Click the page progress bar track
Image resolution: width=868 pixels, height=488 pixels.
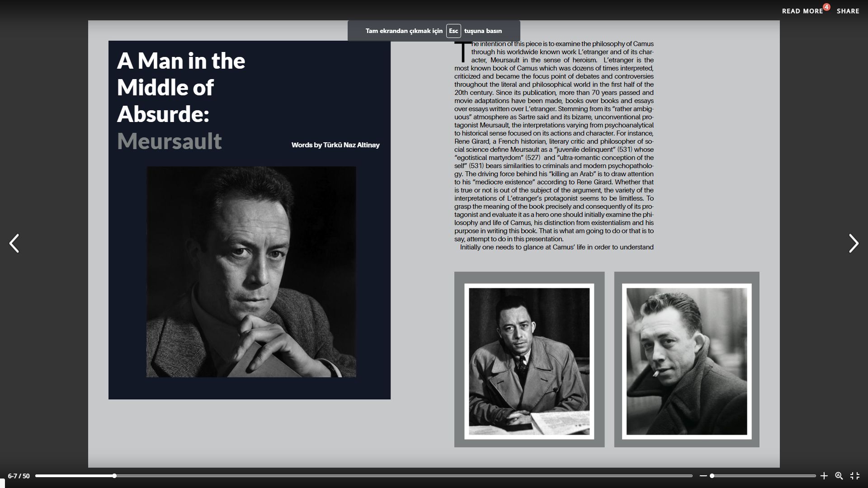364,476
